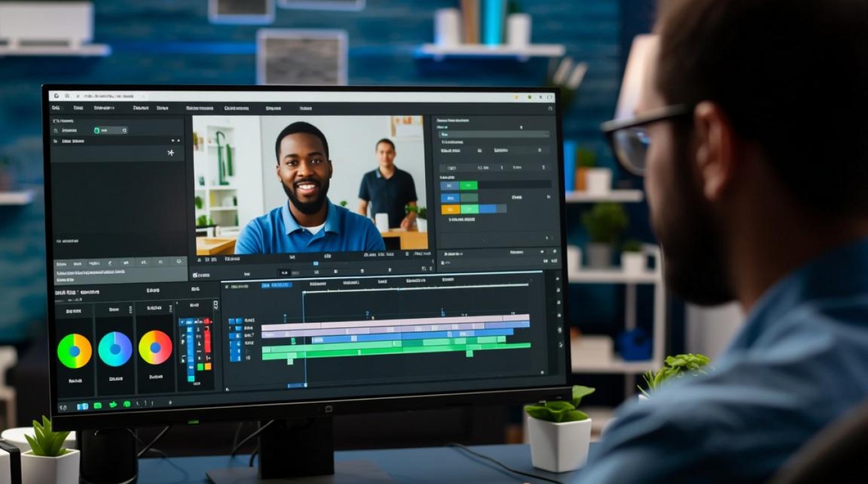Image resolution: width=868 pixels, height=484 pixels.
Task: Pick the bright green swatch in top swatch row
Action: pyautogui.click(x=468, y=185)
